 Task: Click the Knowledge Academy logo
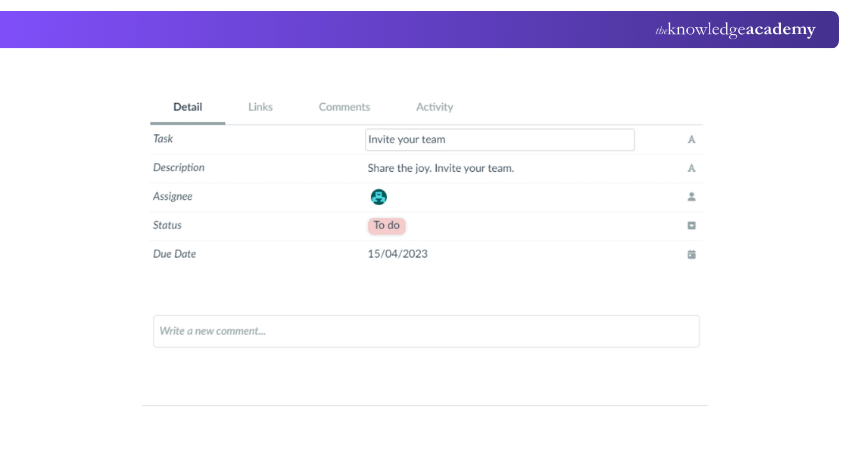point(735,29)
